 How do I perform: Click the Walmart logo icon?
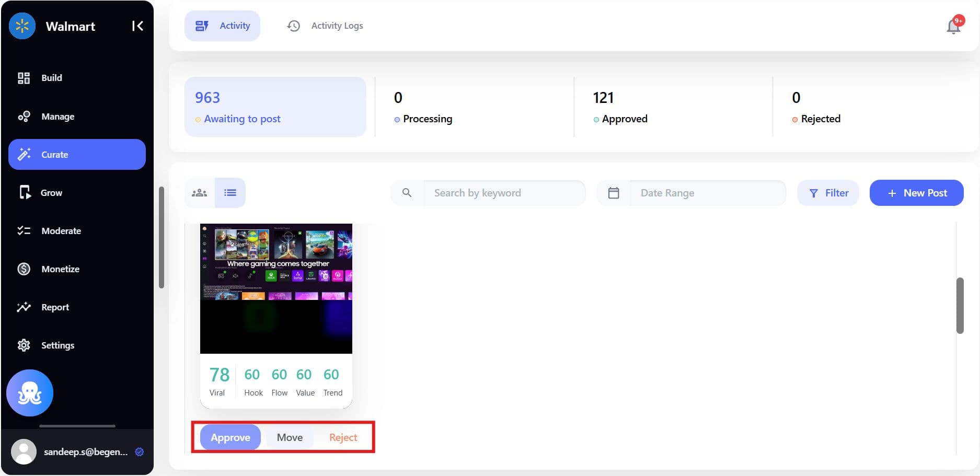click(x=22, y=26)
